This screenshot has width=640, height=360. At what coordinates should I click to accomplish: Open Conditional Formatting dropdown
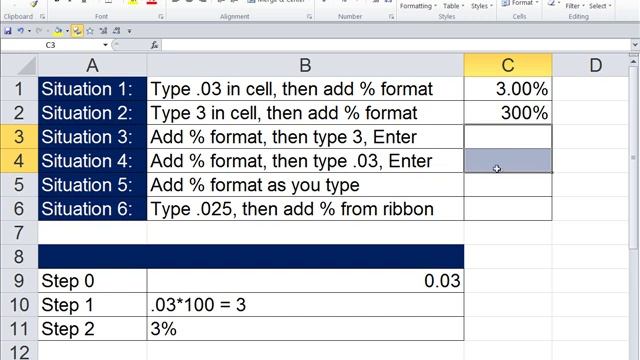(x=418, y=6)
